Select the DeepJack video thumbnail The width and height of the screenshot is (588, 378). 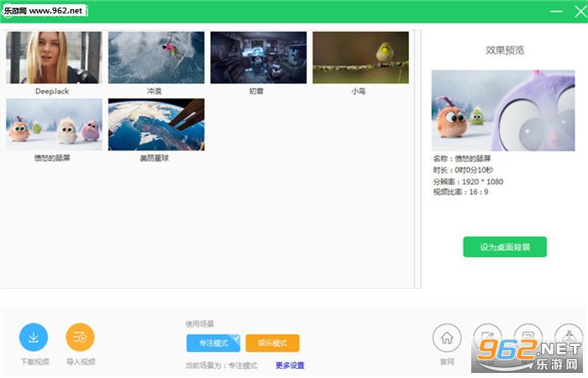point(54,57)
